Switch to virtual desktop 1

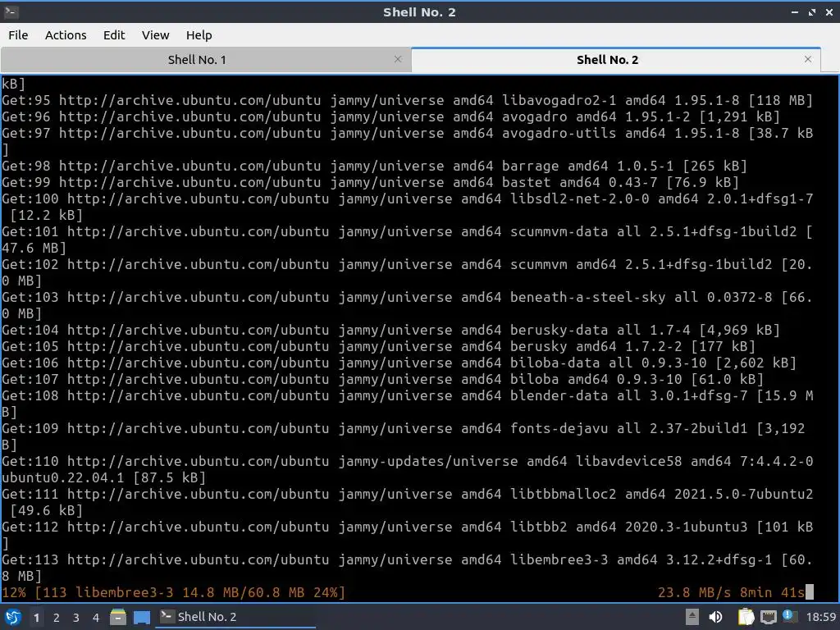36,618
